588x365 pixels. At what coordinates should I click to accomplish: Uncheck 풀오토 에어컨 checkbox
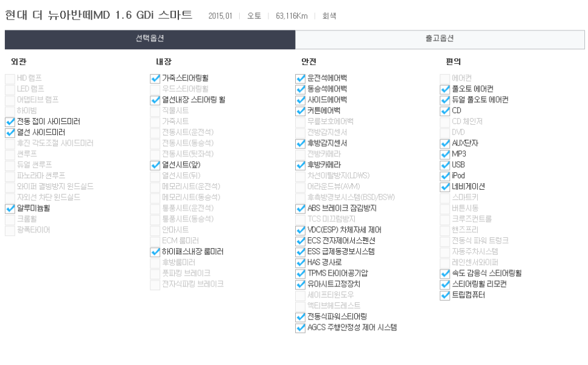(445, 89)
